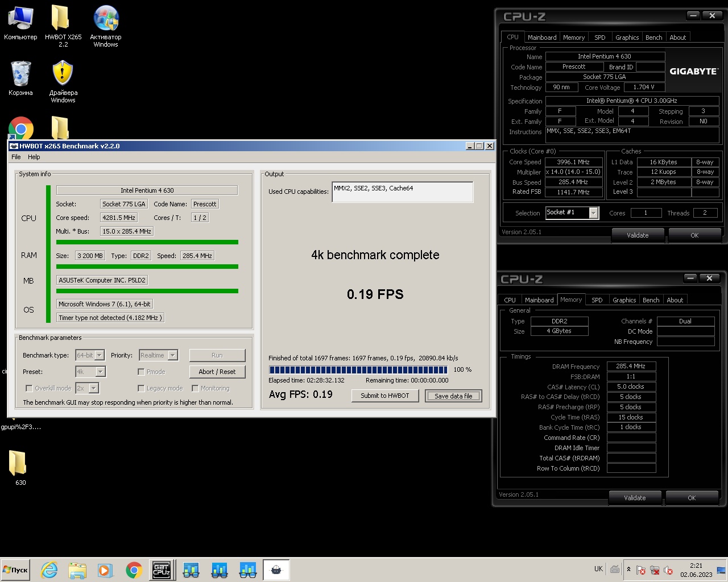Click Submit to HWBOT button
Image resolution: width=728 pixels, height=582 pixels.
[385, 396]
